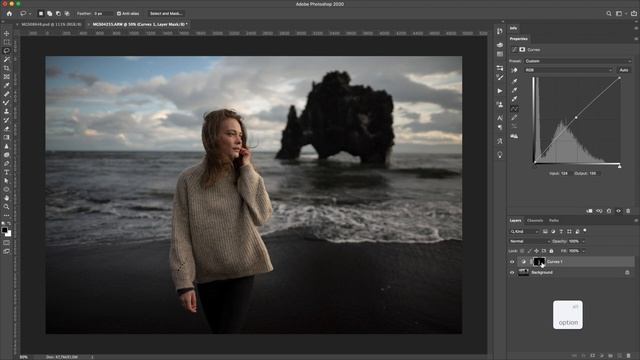Viewport: 640px width, 360px height.
Task: Switch to the Paths tab
Action: click(x=554, y=220)
